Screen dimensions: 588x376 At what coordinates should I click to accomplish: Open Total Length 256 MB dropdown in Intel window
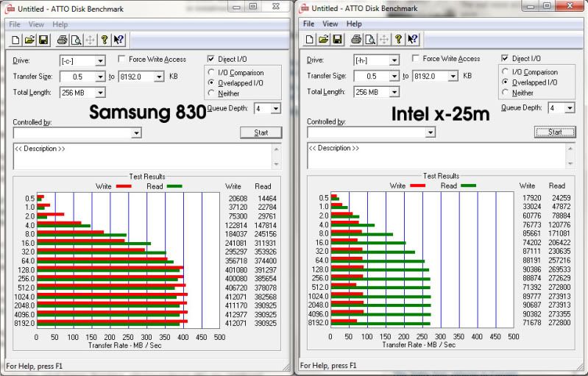click(x=394, y=92)
